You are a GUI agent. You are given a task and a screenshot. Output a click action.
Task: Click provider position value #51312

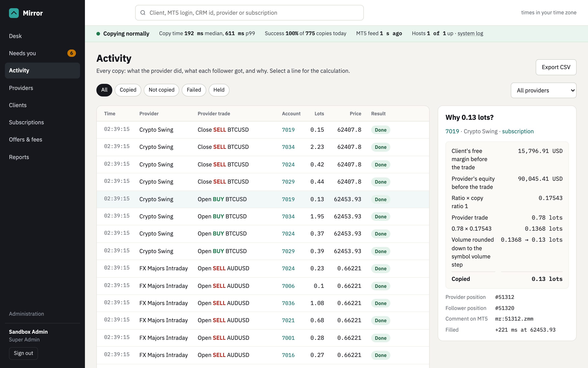pyautogui.click(x=504, y=297)
